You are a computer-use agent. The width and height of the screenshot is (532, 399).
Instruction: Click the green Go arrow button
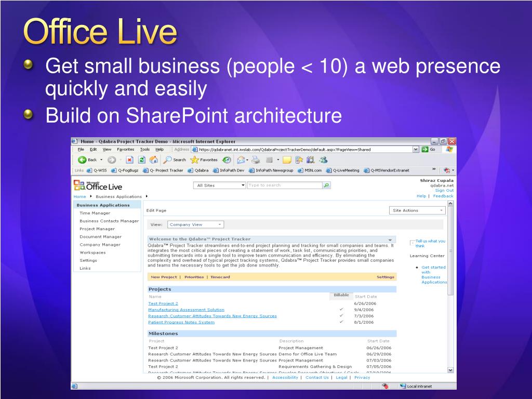pyautogui.click(x=425, y=149)
